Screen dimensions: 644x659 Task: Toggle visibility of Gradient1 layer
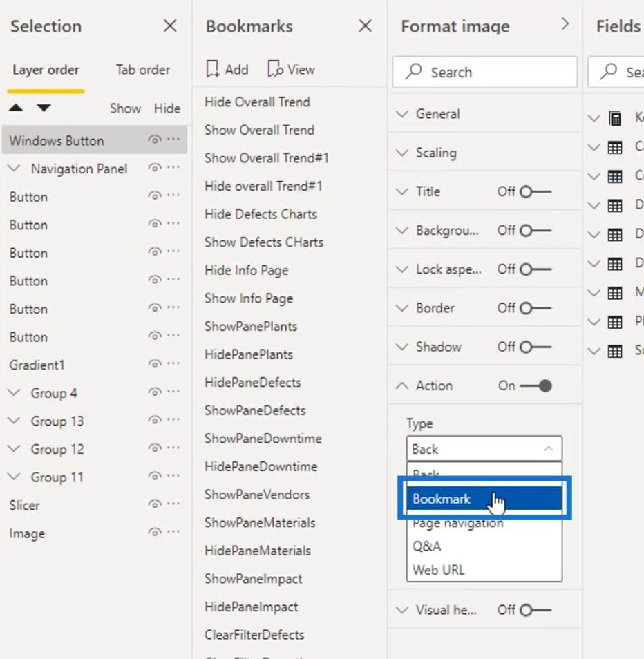(155, 364)
